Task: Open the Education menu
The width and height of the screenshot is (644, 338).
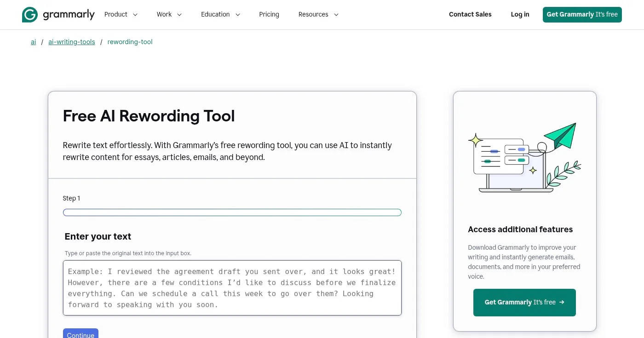Action: click(215, 14)
